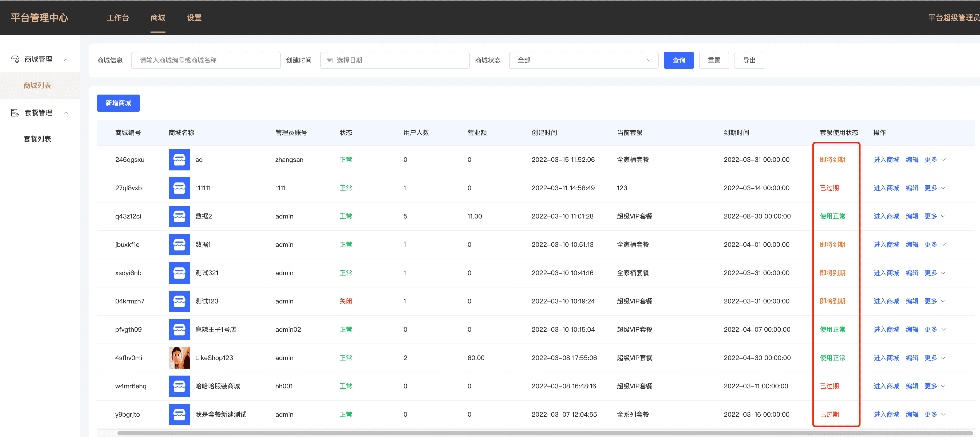Collapse the 套餐管理 sidebar group chevron
The image size is (980, 437).
click(66, 113)
